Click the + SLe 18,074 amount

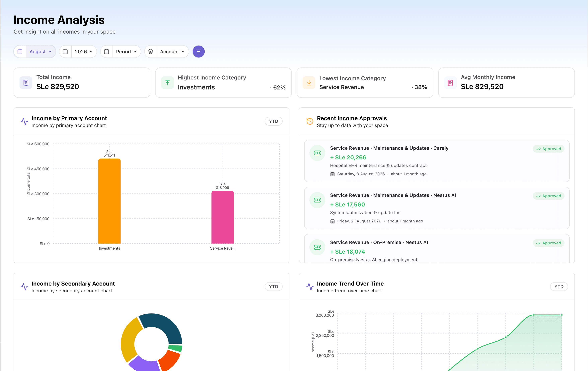click(347, 252)
